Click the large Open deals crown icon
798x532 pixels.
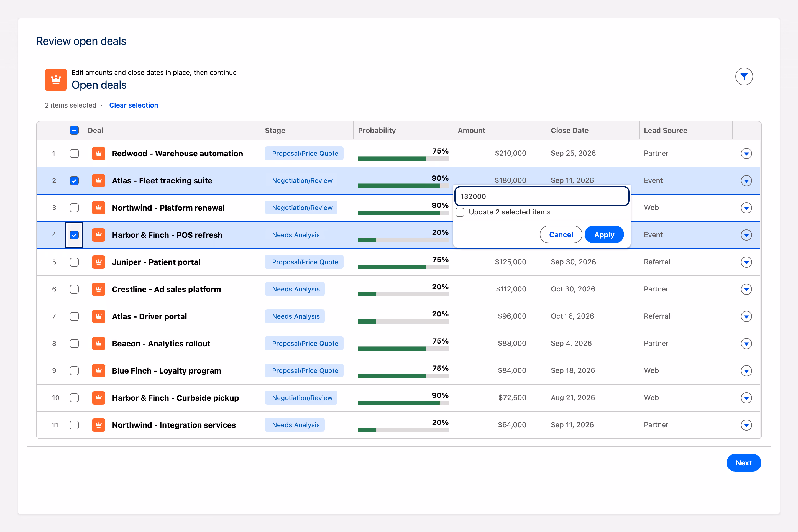click(56, 80)
